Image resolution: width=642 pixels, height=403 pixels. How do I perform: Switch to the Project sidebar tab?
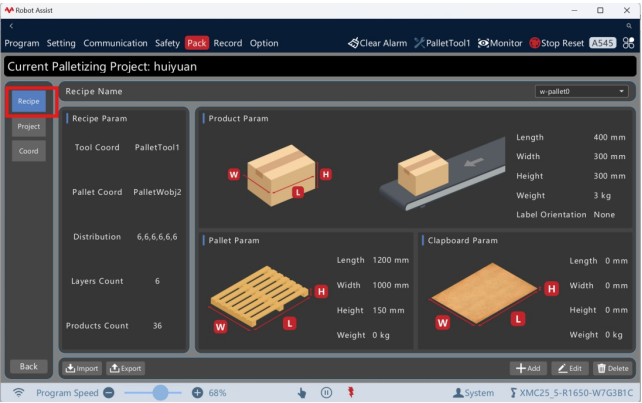(29, 127)
